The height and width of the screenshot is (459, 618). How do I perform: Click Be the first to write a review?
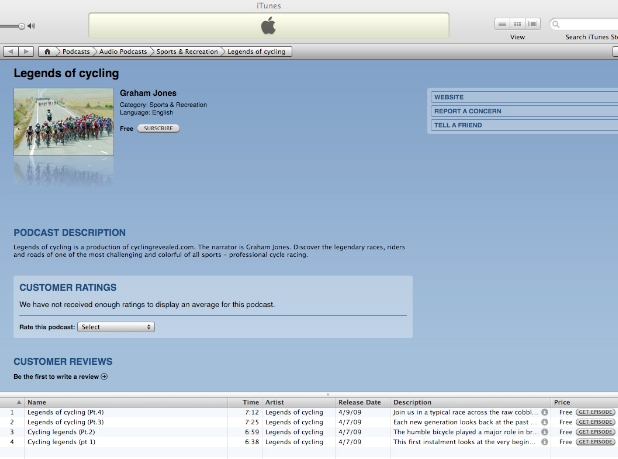[x=56, y=377]
